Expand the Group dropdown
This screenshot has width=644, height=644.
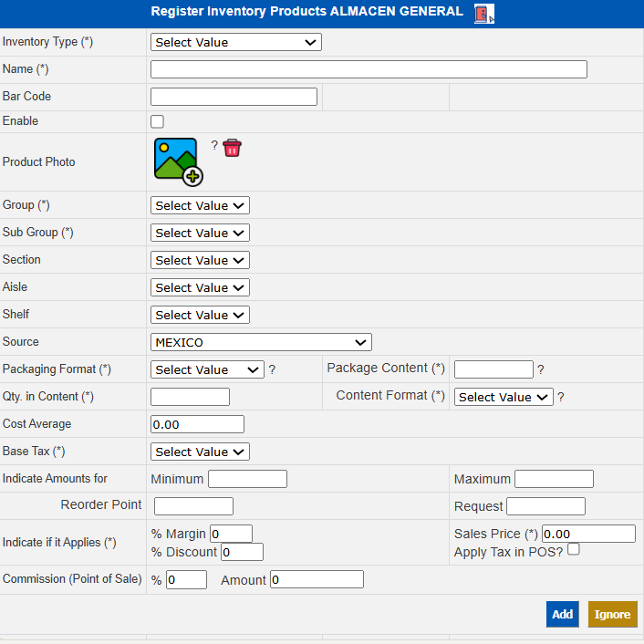200,205
